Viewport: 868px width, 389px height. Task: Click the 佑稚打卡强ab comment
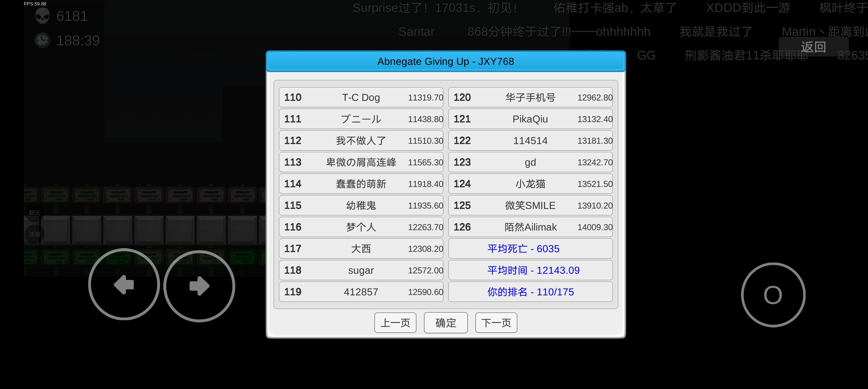(x=615, y=8)
